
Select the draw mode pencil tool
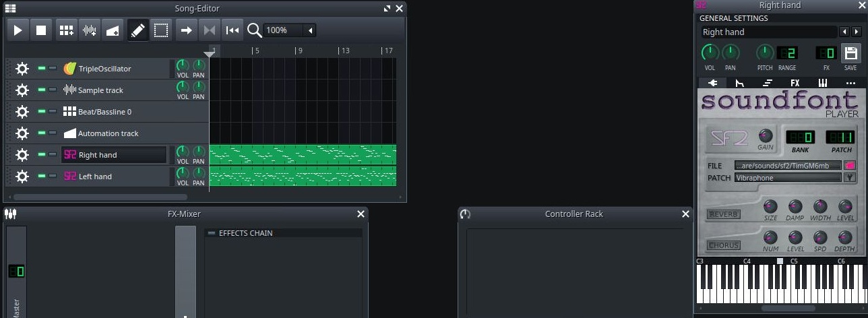(x=138, y=30)
